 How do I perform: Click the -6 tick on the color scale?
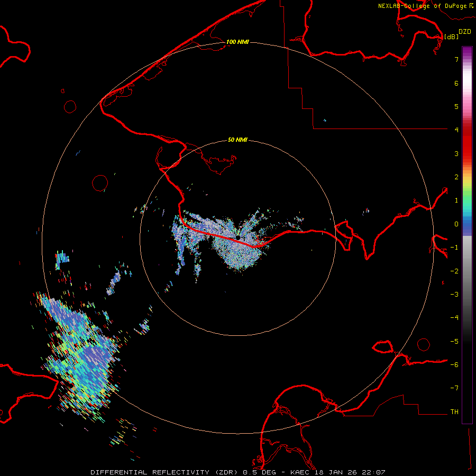[454, 365]
